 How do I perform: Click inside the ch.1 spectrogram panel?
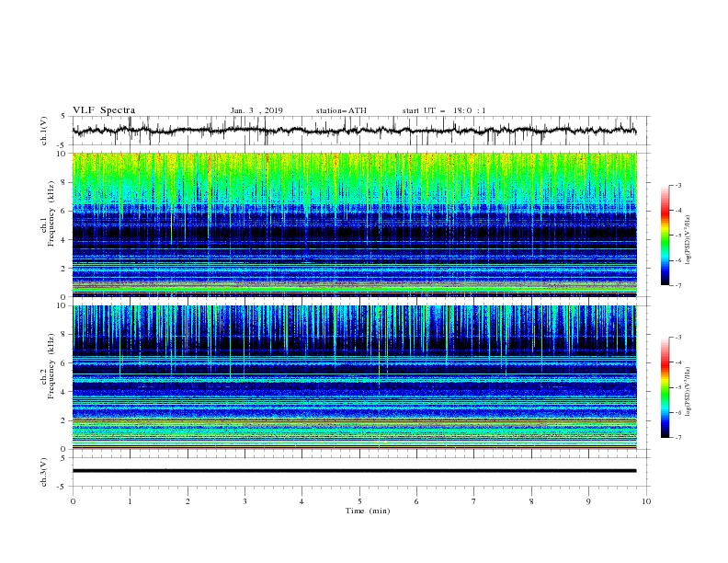354,224
